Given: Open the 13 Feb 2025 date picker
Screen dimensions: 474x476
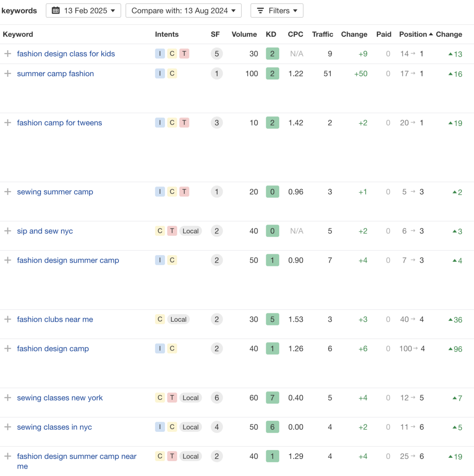Looking at the screenshot, I should [x=84, y=11].
